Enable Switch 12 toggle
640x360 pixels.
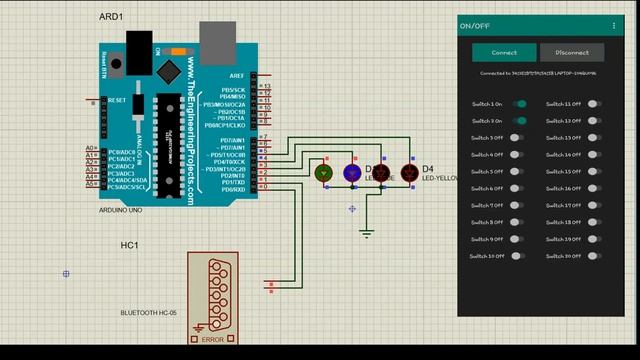pyautogui.click(x=594, y=121)
